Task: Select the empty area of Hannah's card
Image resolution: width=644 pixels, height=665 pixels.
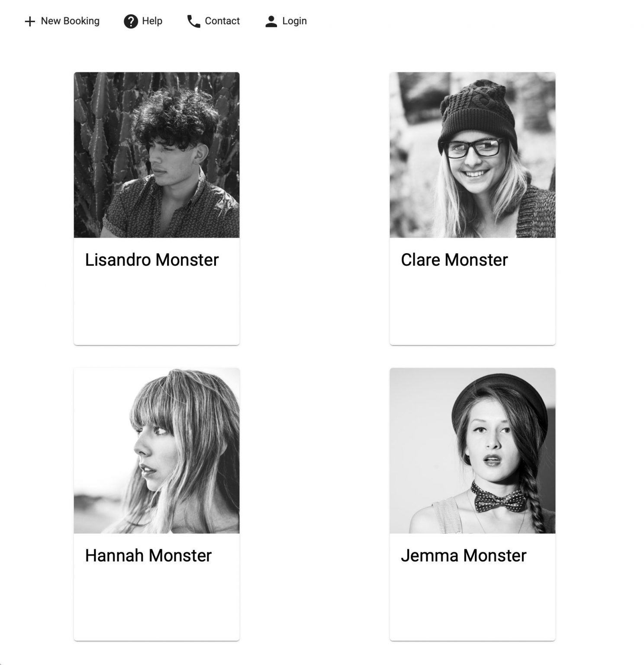Action: 157,603
